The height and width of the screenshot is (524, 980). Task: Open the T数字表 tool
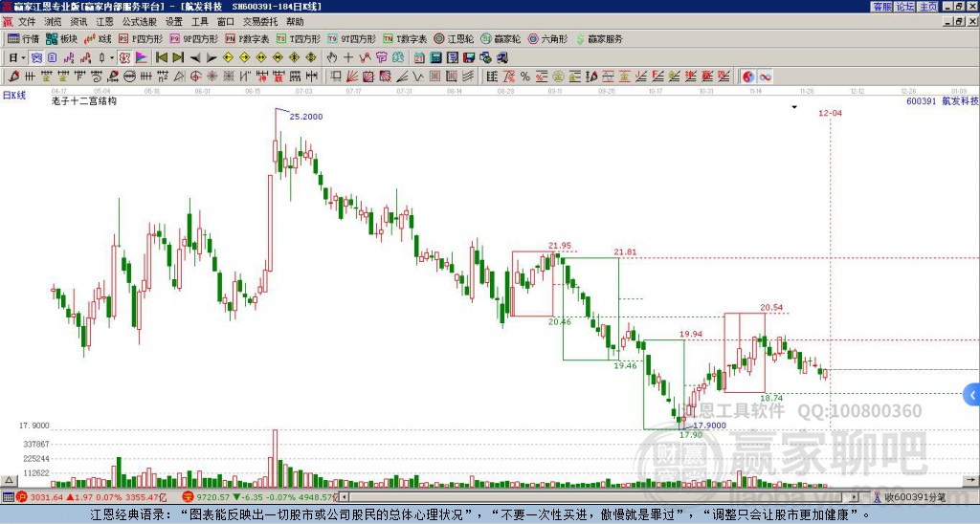pos(405,38)
